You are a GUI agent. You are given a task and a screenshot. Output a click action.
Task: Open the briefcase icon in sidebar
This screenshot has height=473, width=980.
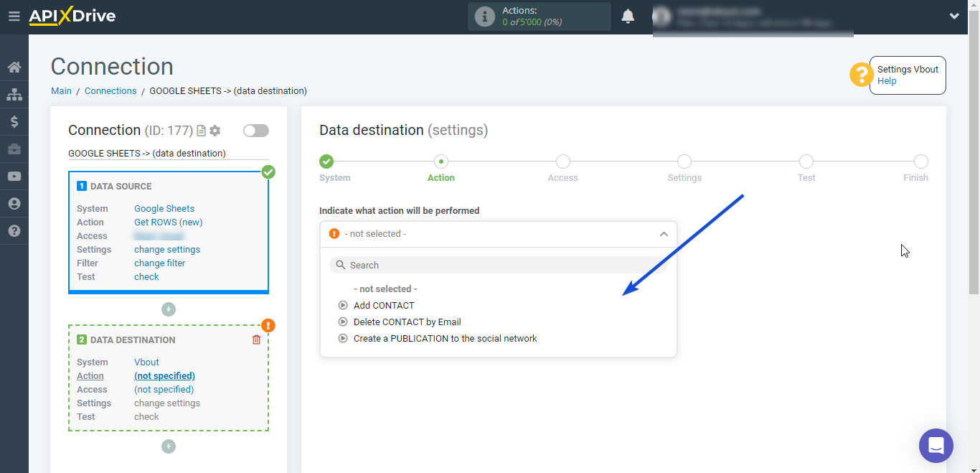(x=14, y=149)
